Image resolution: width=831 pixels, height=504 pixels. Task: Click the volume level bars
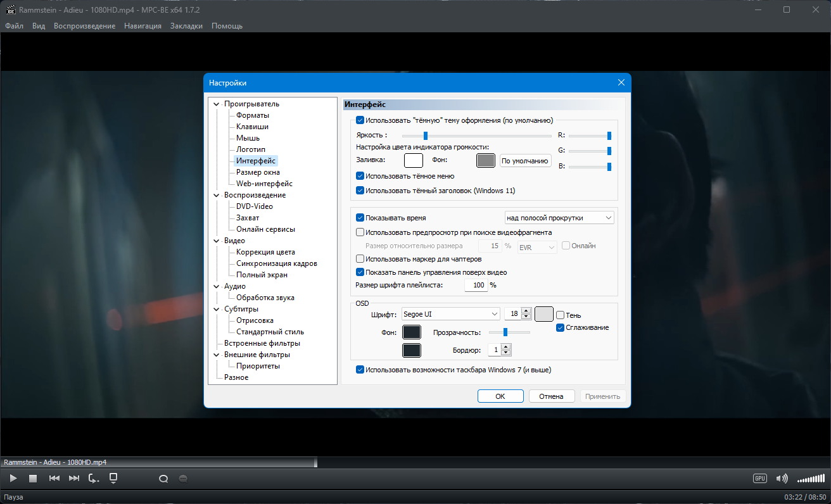point(811,478)
